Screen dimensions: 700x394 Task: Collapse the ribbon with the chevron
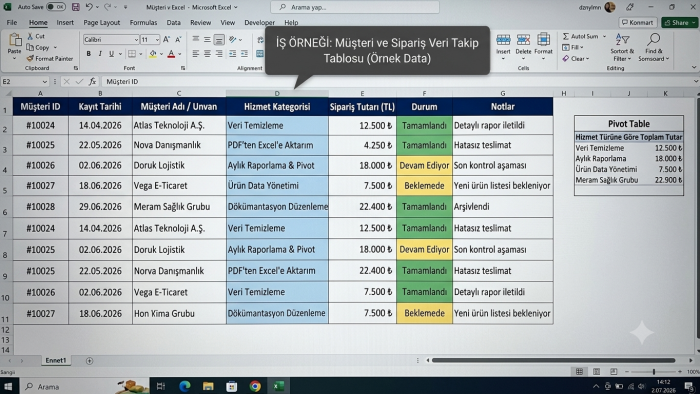(x=694, y=67)
